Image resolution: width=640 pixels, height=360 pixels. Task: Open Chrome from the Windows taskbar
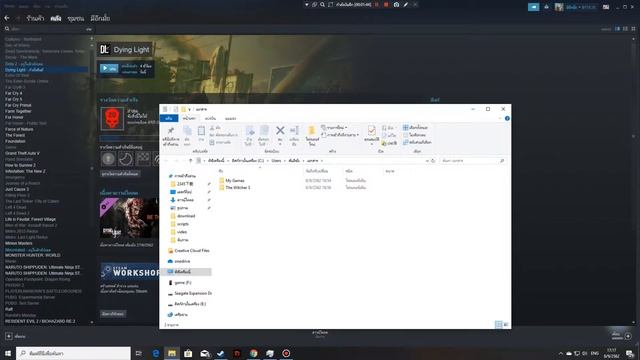point(253,353)
